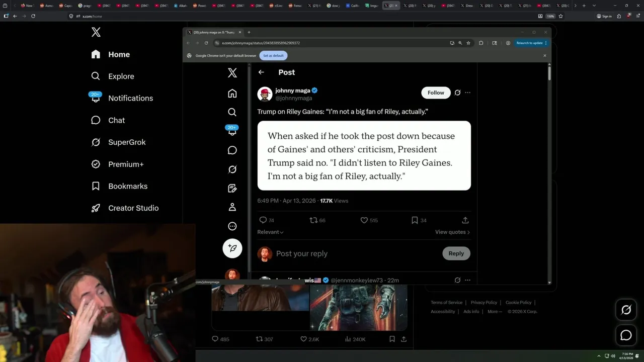This screenshot has height=362, width=644.
Task: Go back using the arrow beside Post heading
Action: coord(261,72)
